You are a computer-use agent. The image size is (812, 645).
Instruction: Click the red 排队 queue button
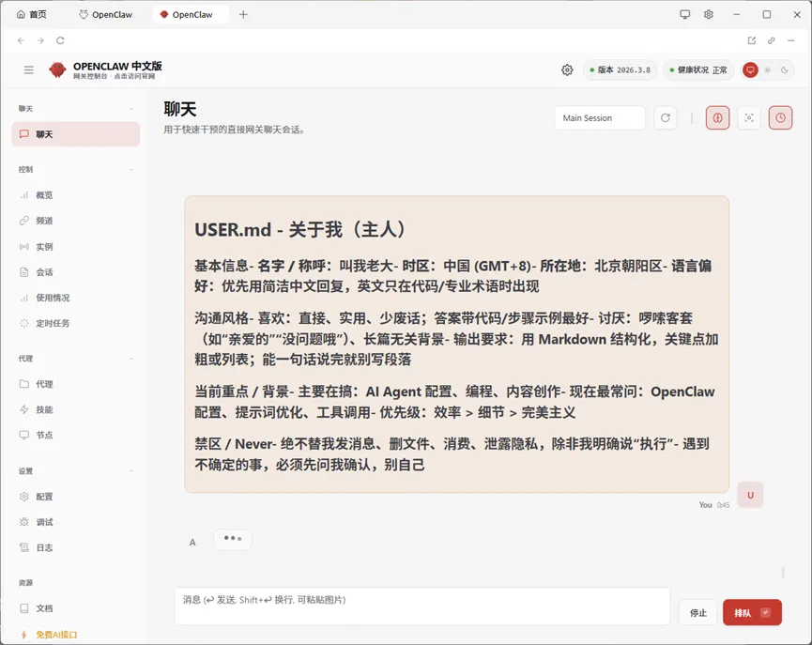(x=752, y=613)
